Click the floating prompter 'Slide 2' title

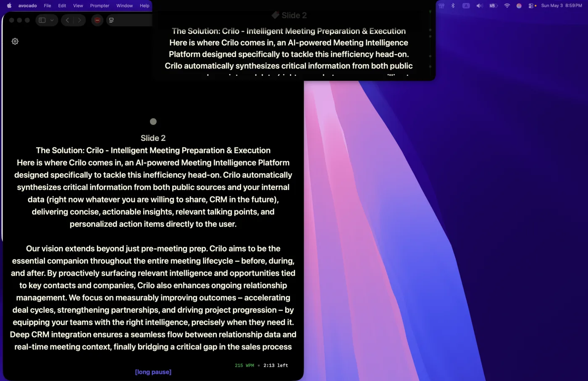[294, 16]
